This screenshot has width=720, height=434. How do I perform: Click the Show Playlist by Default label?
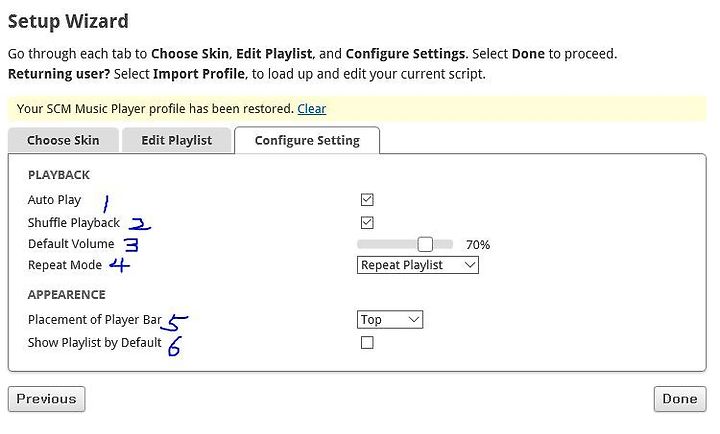click(95, 343)
